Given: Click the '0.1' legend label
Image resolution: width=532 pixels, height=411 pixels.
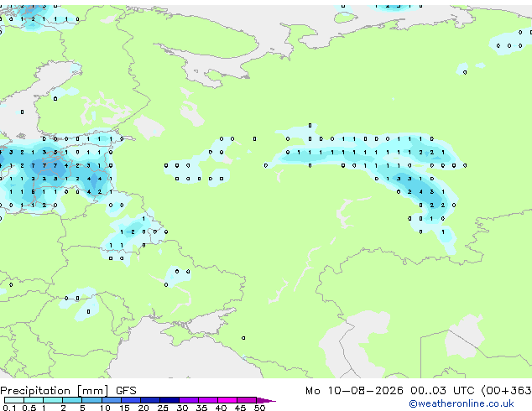Looking at the screenshot, I should [x=9, y=408].
